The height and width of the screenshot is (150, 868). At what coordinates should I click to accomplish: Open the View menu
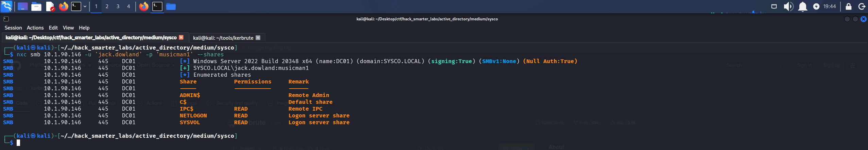pos(68,28)
